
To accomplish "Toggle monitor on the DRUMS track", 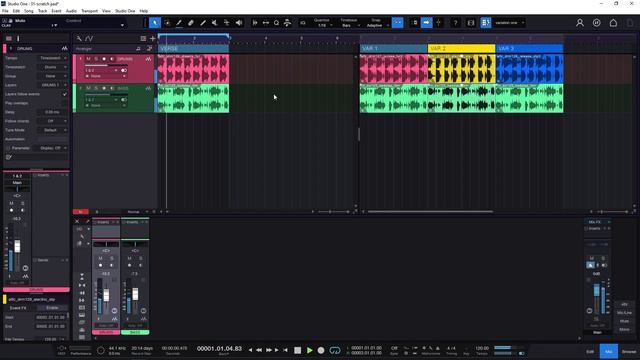I will click(x=112, y=59).
